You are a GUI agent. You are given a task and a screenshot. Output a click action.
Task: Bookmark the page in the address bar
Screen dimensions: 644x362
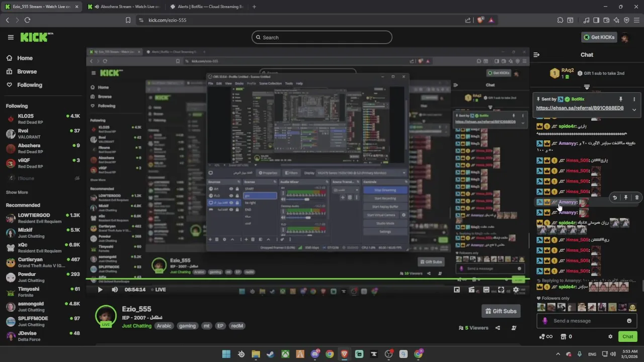[x=128, y=20]
